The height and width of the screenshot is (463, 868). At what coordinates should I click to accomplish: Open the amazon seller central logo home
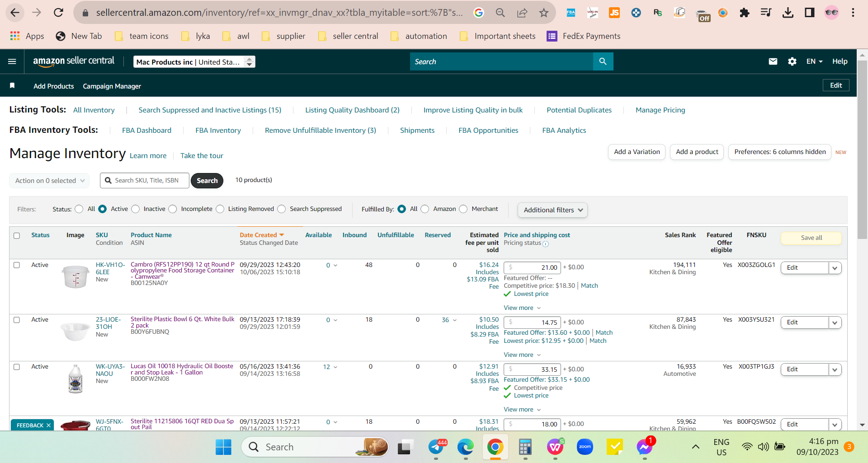[74, 61]
